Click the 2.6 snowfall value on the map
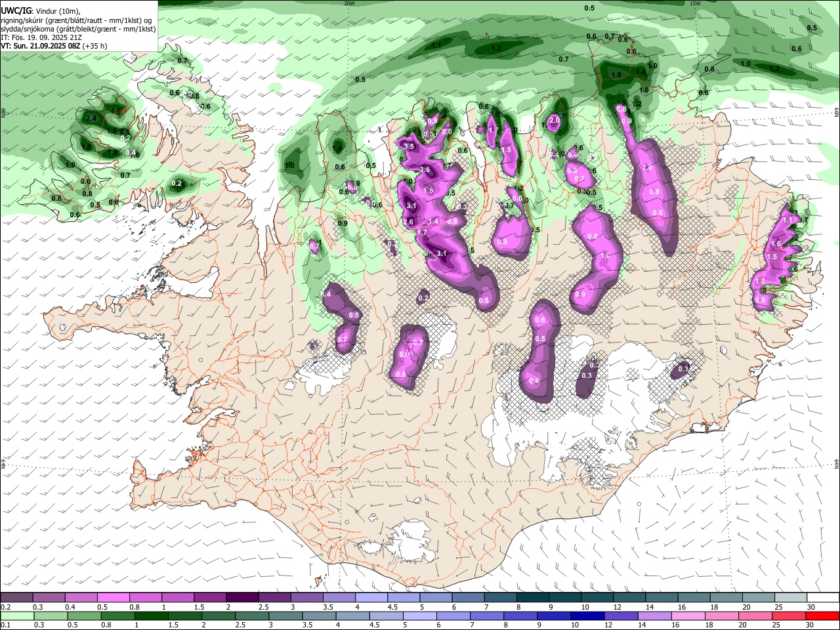Image resolution: width=840 pixels, height=630 pixels. (408, 222)
